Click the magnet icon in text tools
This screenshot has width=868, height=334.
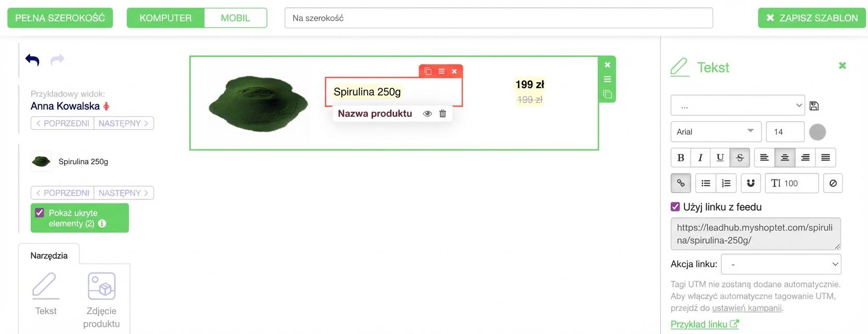pyautogui.click(x=751, y=183)
